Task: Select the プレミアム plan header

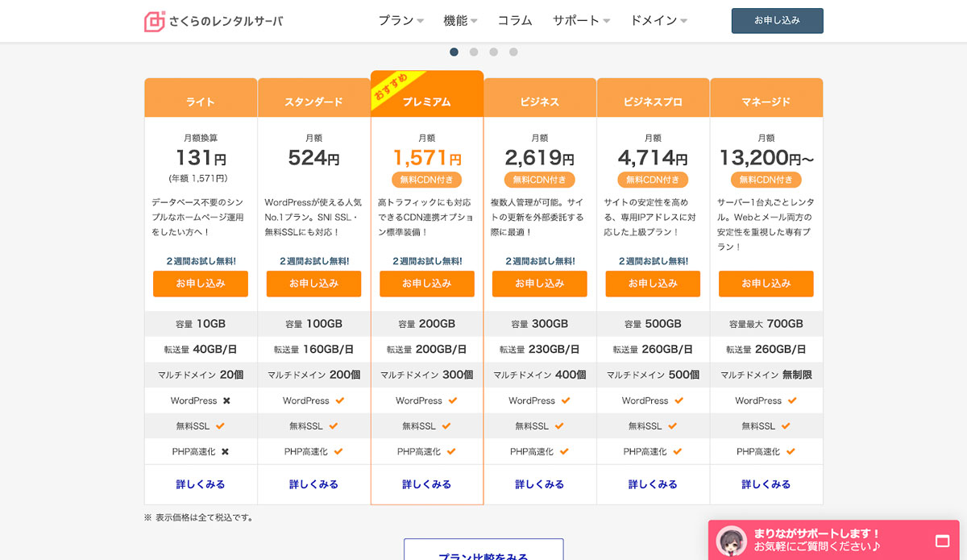Action: [427, 94]
